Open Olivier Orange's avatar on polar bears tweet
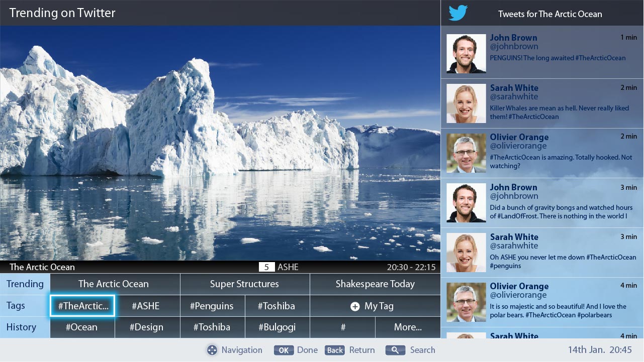The width and height of the screenshot is (644, 362). click(x=466, y=302)
